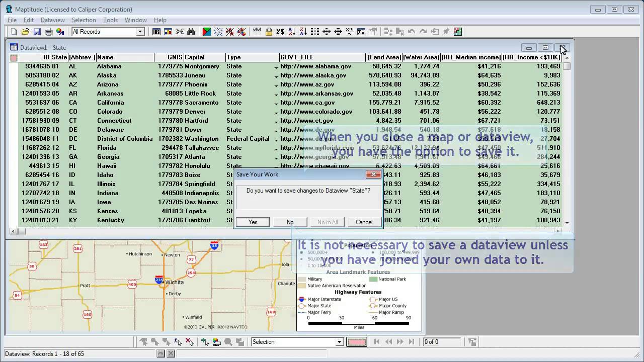Click Yes in Save Your Work dialog
Viewport: 644px width, 362px height.
(x=253, y=222)
